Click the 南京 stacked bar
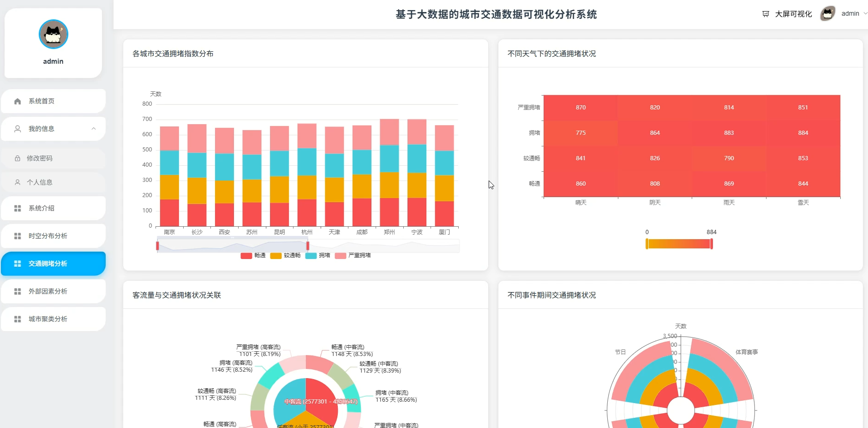 click(x=169, y=176)
